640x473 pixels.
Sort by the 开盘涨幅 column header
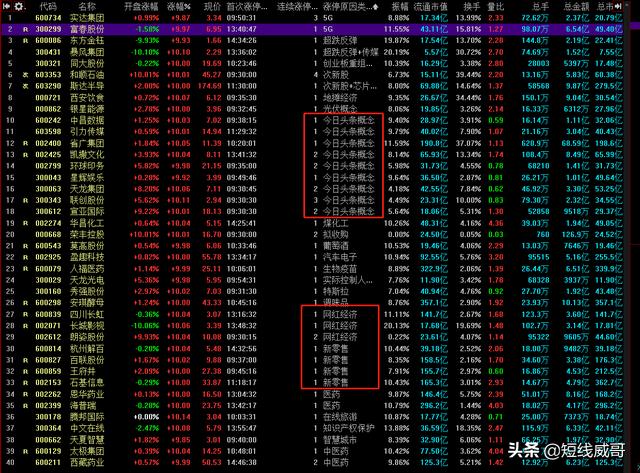click(141, 7)
